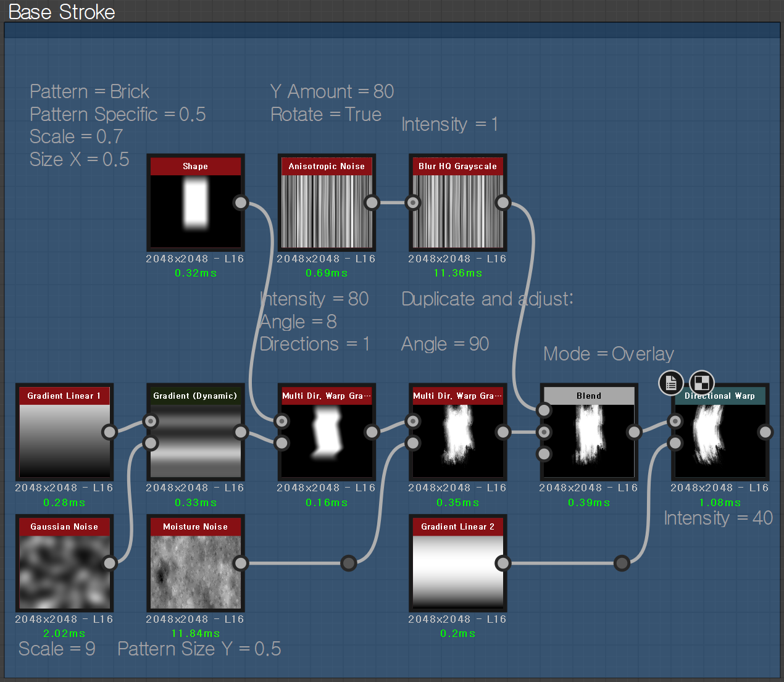Click the link dot on Moisture Noise wire

click(349, 563)
